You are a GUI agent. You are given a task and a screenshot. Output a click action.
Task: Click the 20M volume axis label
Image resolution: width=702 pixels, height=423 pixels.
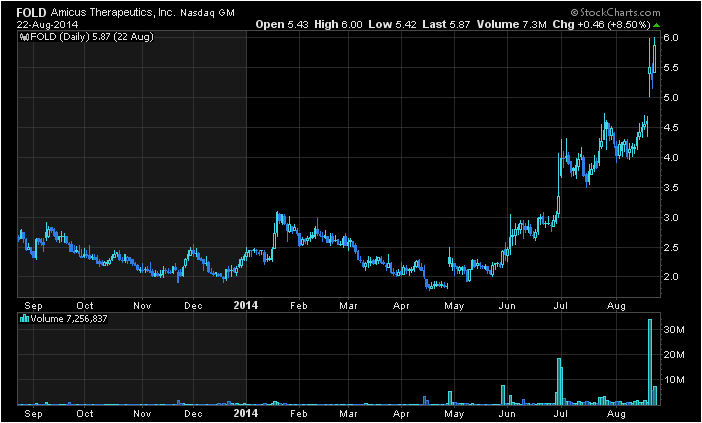(x=675, y=355)
